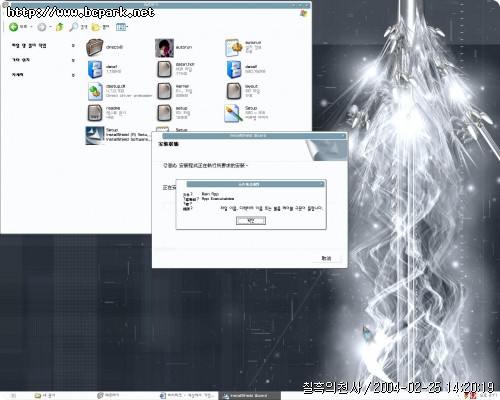Select the directx8 folder icon

point(95,48)
